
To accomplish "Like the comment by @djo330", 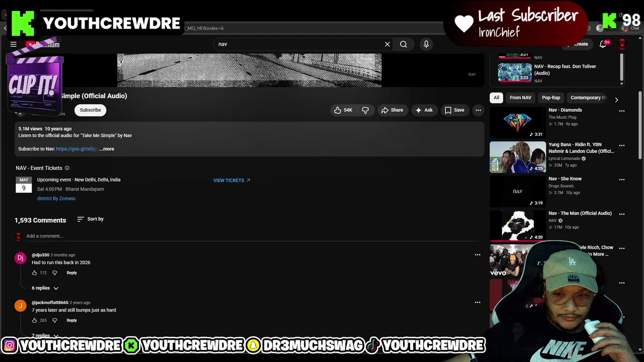I will tap(35, 273).
